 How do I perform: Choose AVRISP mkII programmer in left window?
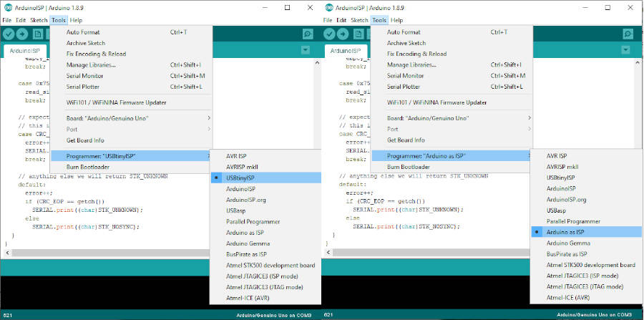pos(242,168)
